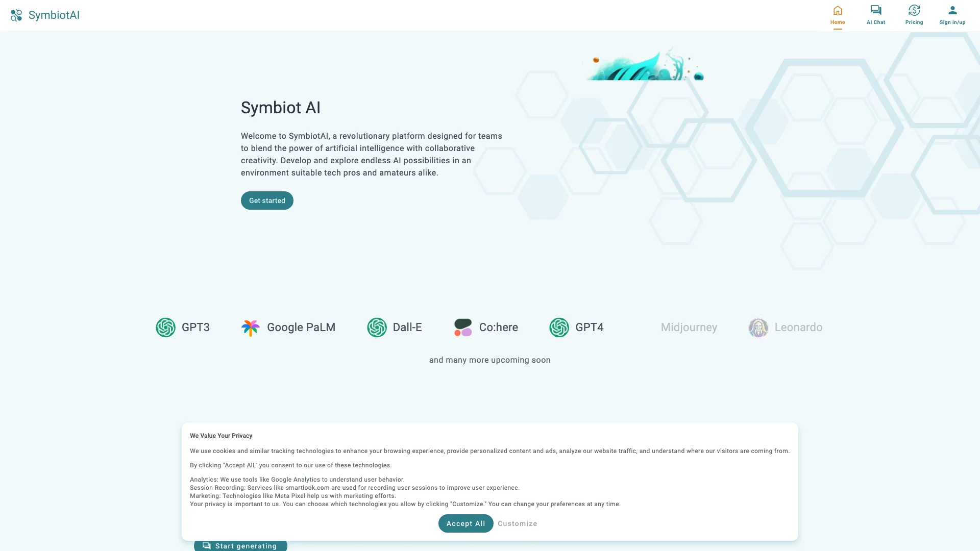Open the Customize privacy preferences
This screenshot has width=980, height=551.
coord(518,523)
